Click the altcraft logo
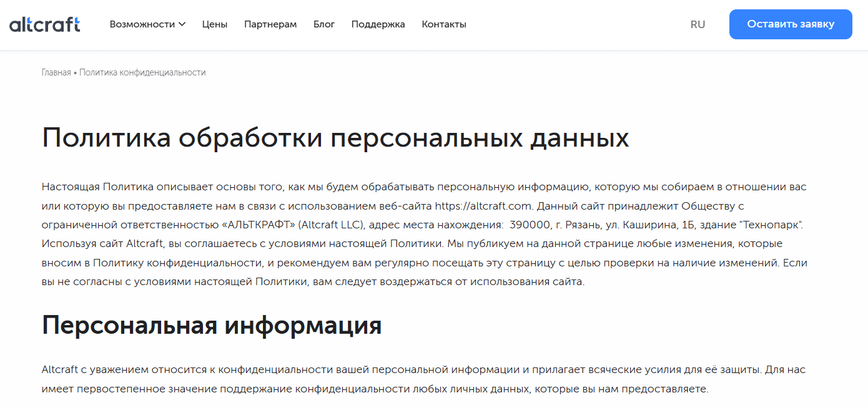 click(44, 24)
